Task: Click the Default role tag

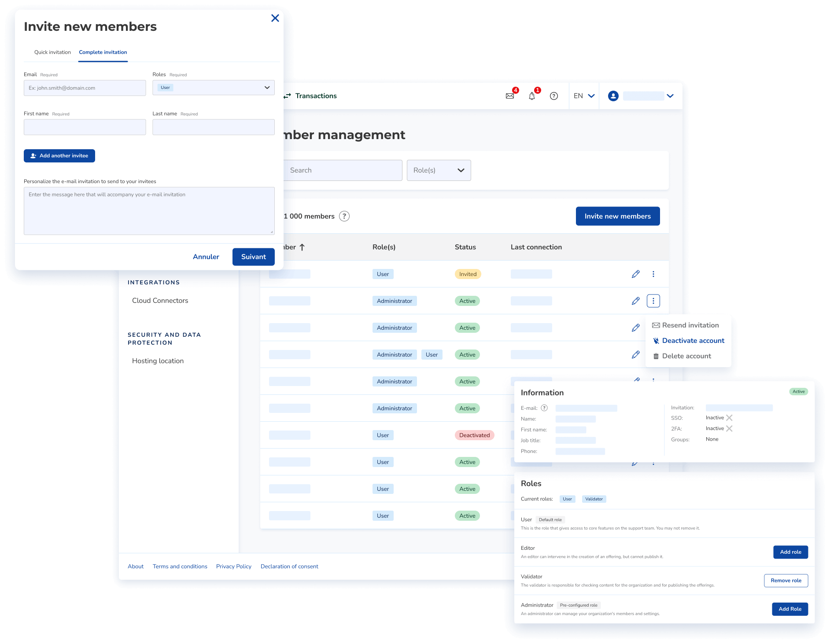Action: [550, 520]
